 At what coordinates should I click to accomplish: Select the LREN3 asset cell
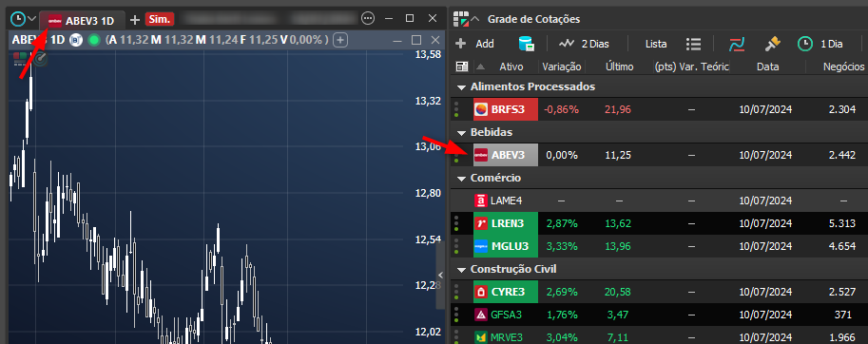coord(506,223)
